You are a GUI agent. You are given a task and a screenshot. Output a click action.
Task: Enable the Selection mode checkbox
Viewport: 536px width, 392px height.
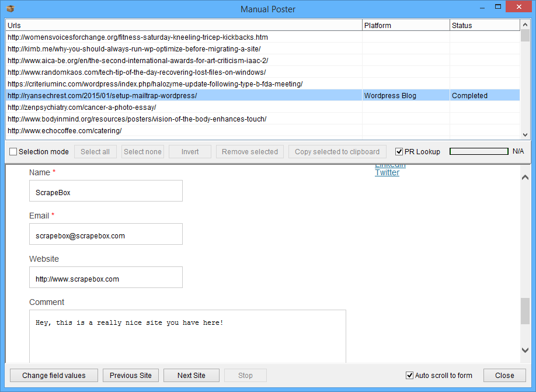tap(13, 152)
